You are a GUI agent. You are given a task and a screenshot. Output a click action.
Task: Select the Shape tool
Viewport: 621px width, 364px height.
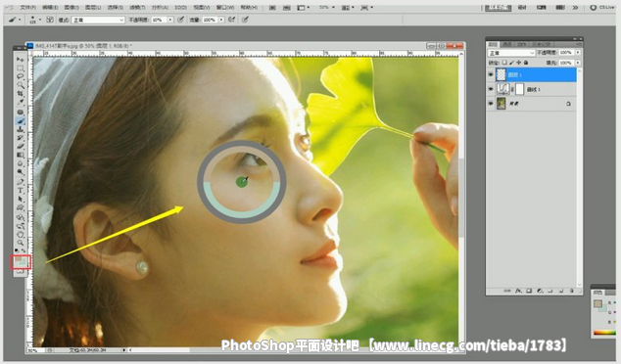coord(20,208)
